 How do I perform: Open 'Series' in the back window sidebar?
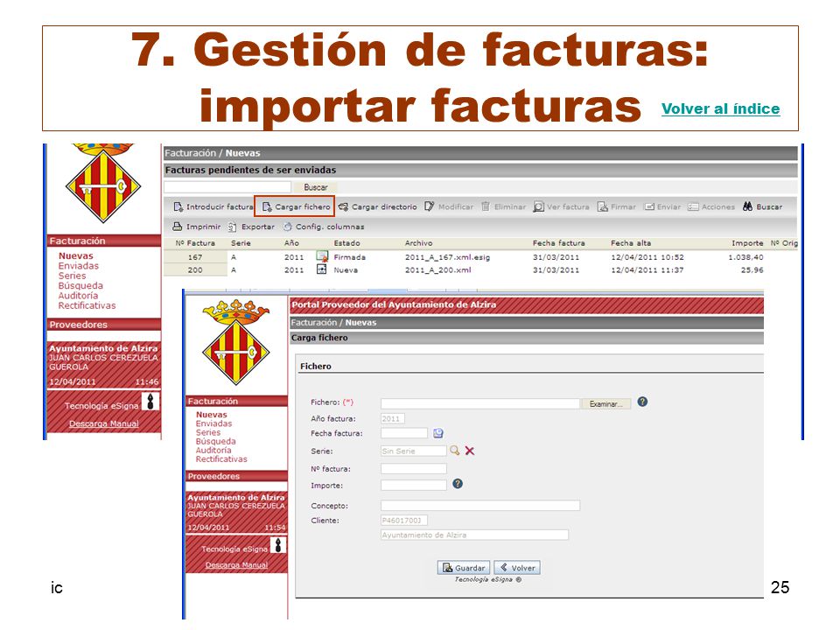coord(72,276)
